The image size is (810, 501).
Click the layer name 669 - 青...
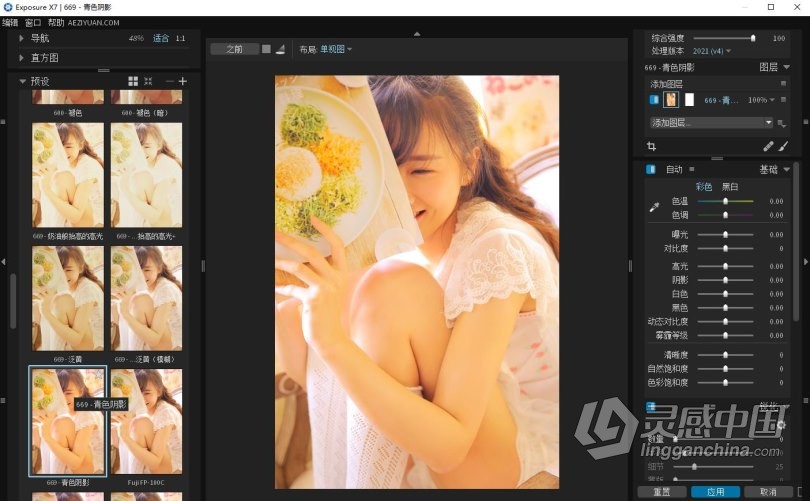tap(721, 100)
